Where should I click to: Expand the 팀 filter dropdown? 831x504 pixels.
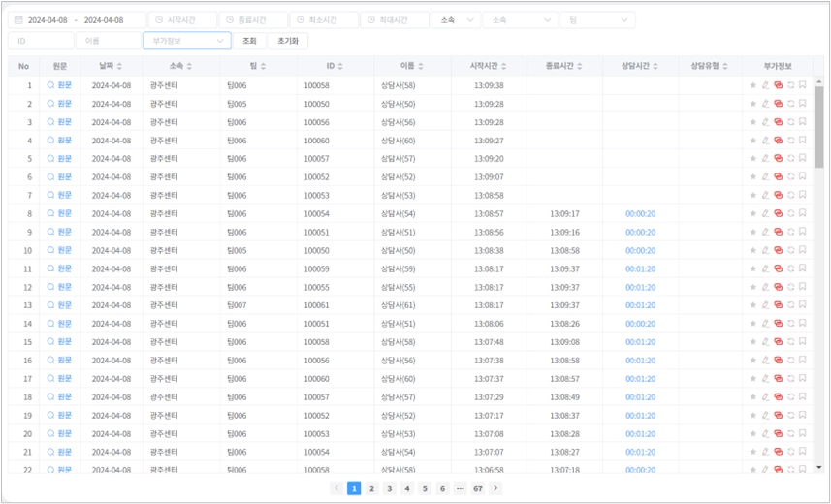tap(597, 20)
